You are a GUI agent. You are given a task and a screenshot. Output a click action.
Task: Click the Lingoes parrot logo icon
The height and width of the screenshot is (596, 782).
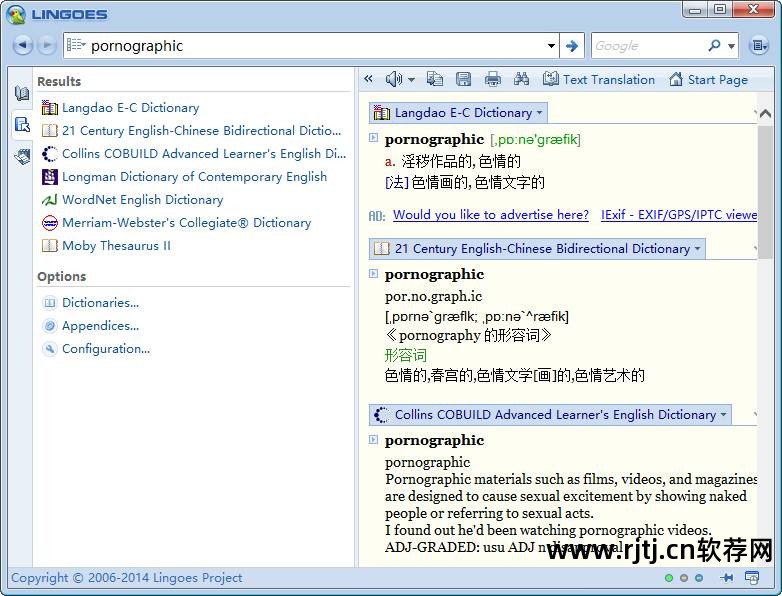tap(16, 14)
